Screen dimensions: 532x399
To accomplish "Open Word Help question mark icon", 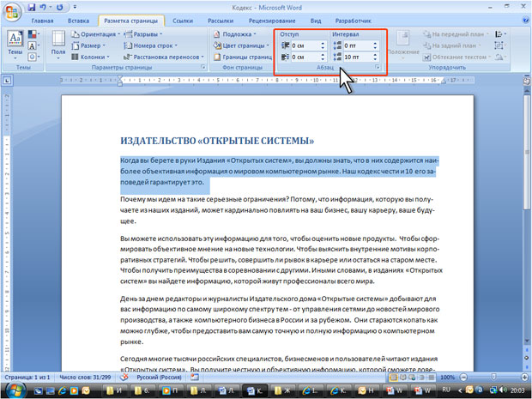I will (525, 21).
